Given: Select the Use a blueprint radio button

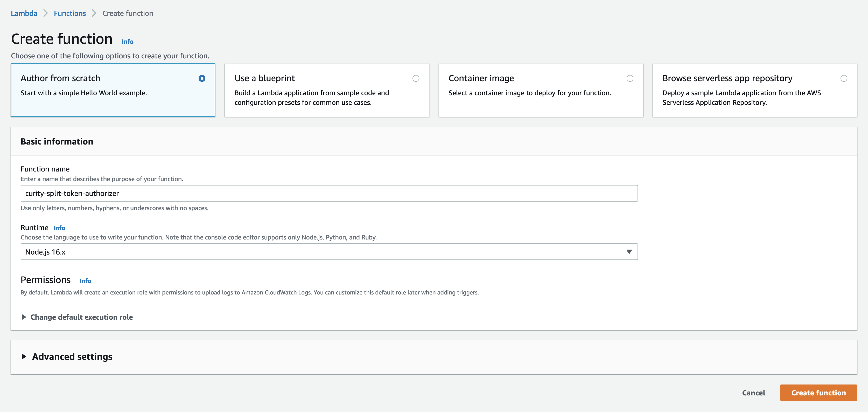Looking at the screenshot, I should click(x=416, y=78).
